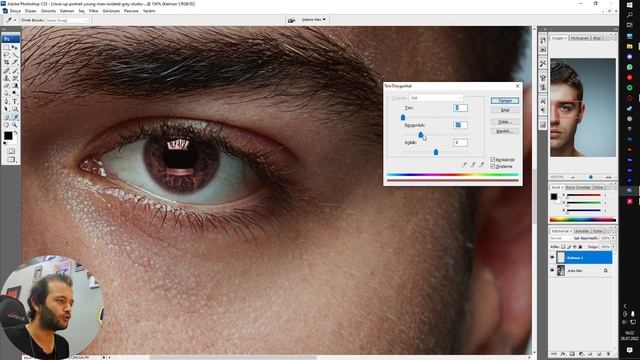Switch to the Kanallar tab
Viewport: 640px width, 360px height.
tap(582, 231)
